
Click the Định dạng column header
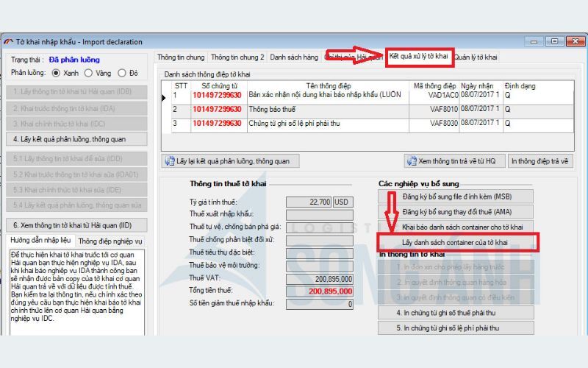click(x=520, y=86)
